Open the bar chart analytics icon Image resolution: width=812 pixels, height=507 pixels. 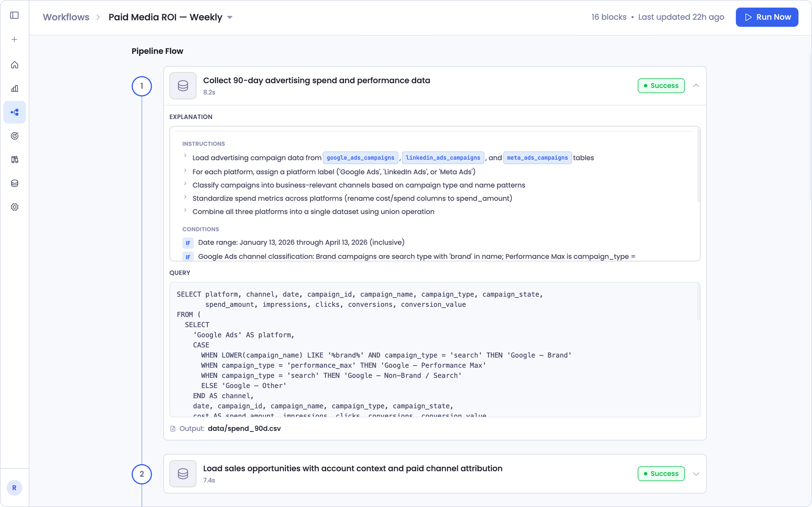[x=14, y=89]
